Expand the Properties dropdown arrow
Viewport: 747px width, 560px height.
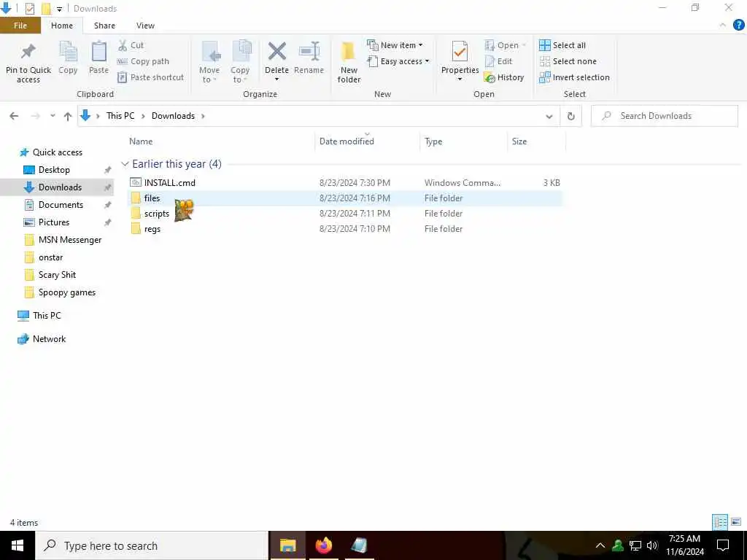click(x=460, y=79)
